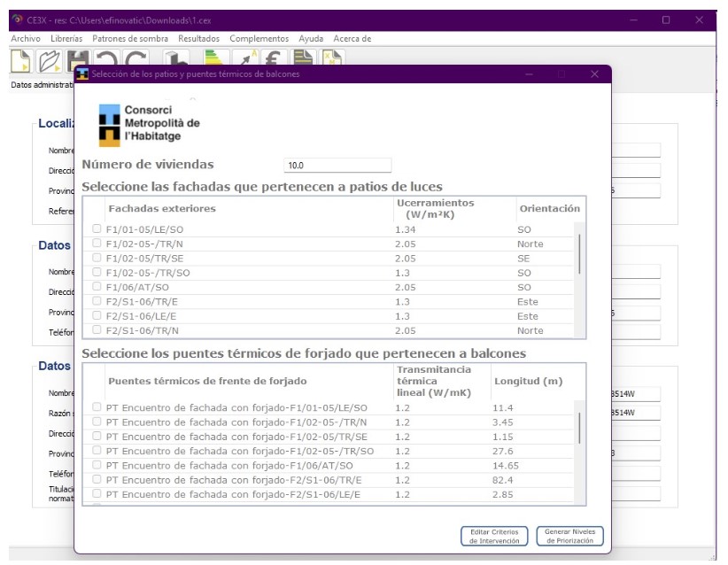Open the Archivo menu
Image resolution: width=728 pixels, height=565 pixels.
[x=26, y=39]
